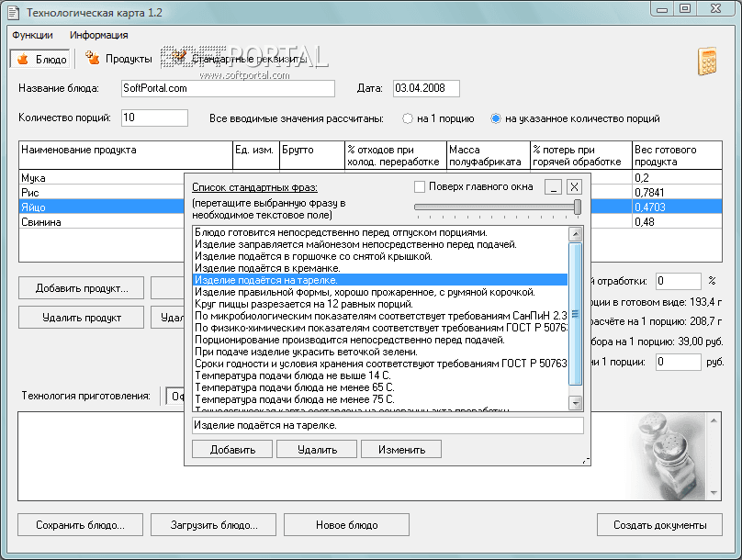
Task: Click the phrase list scroll down arrow
Action: click(576, 403)
